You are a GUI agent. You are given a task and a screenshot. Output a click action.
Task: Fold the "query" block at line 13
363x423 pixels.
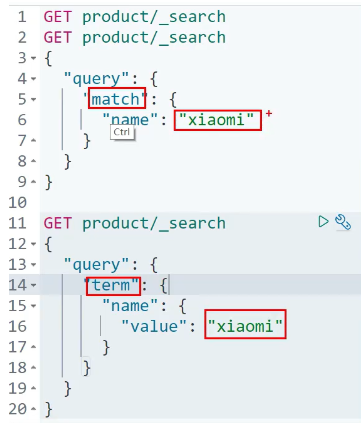pyautogui.click(x=34, y=265)
